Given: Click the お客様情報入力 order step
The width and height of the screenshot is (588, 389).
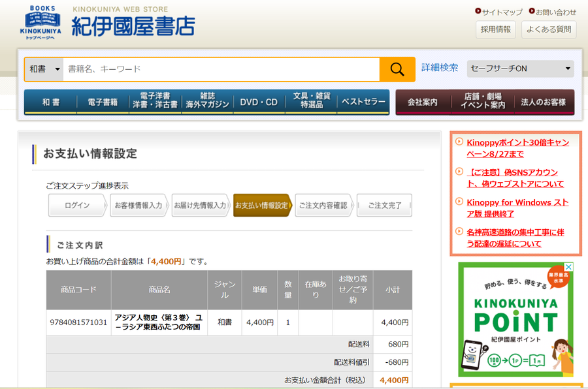Looking at the screenshot, I should [x=139, y=206].
